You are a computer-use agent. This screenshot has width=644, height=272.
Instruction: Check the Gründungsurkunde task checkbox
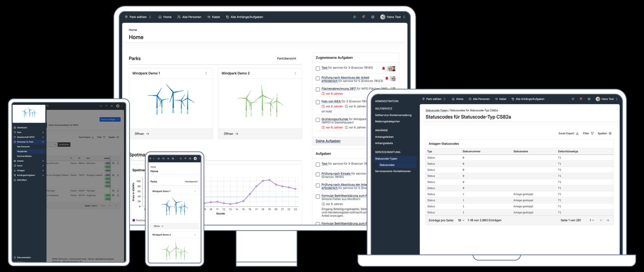[318, 120]
